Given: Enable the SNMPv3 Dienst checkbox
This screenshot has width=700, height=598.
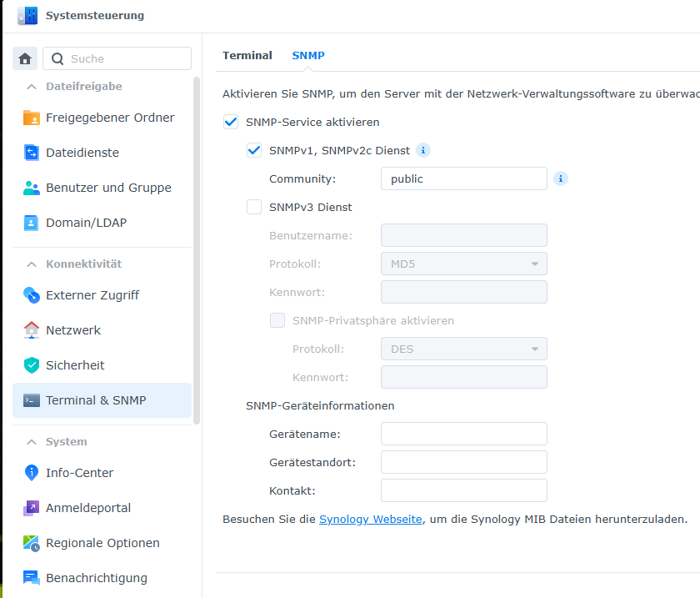Looking at the screenshot, I should pos(254,207).
